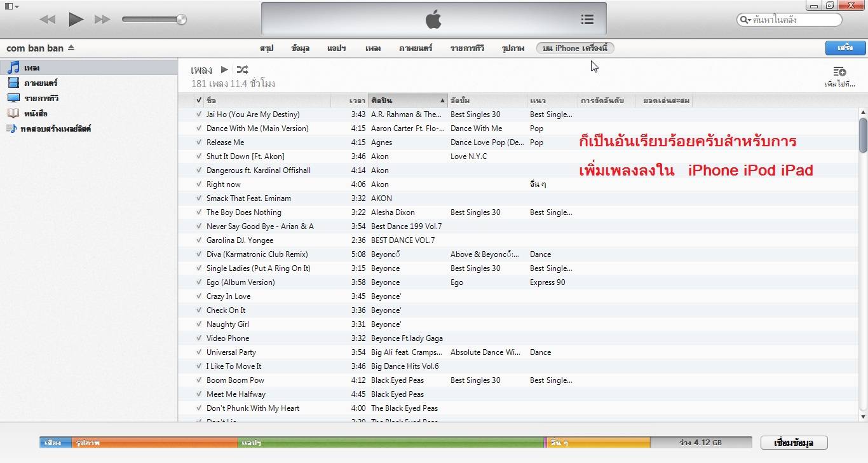
Task: Select Never Say Good Bye - Arian & A
Action: [518, 226]
